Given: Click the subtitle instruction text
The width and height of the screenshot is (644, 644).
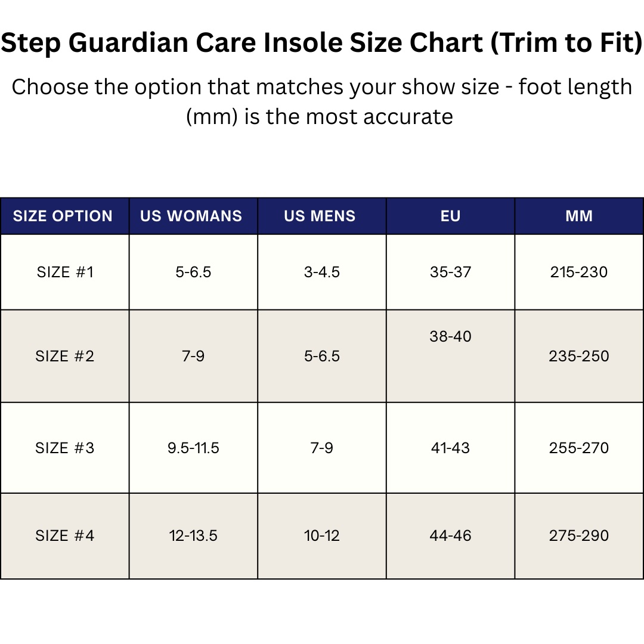Looking at the screenshot, I should coord(322,101).
